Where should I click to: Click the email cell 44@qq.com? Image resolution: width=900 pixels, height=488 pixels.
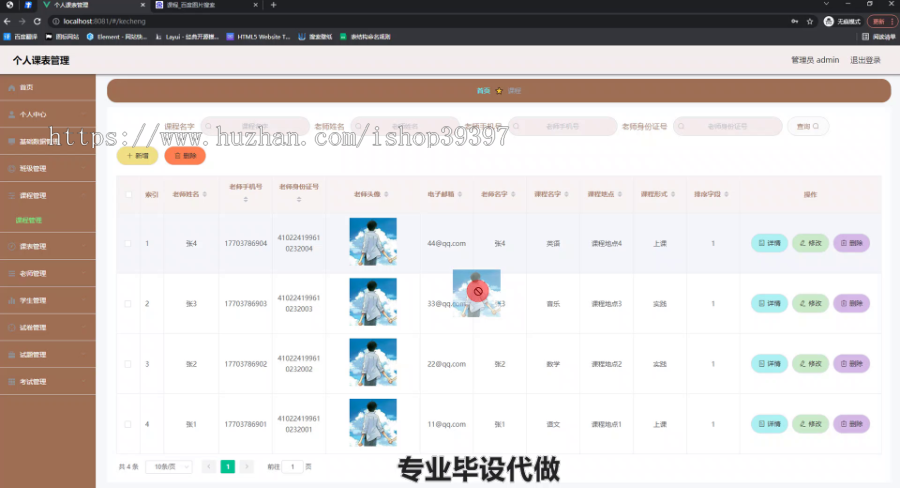(447, 243)
